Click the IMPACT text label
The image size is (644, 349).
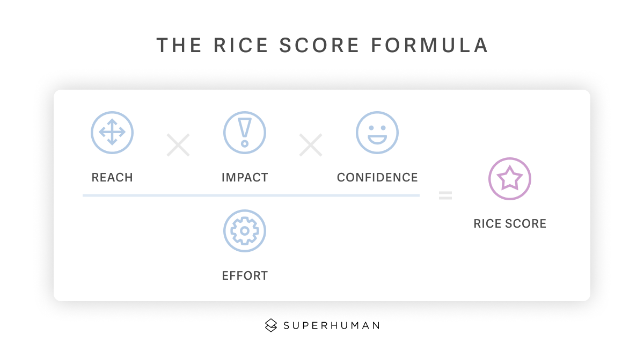(x=245, y=178)
